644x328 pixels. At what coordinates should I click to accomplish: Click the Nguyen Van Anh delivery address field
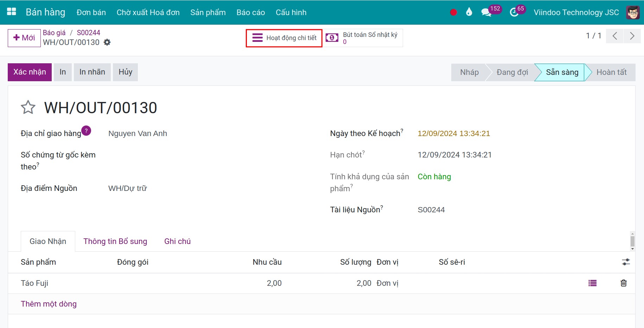pyautogui.click(x=138, y=134)
